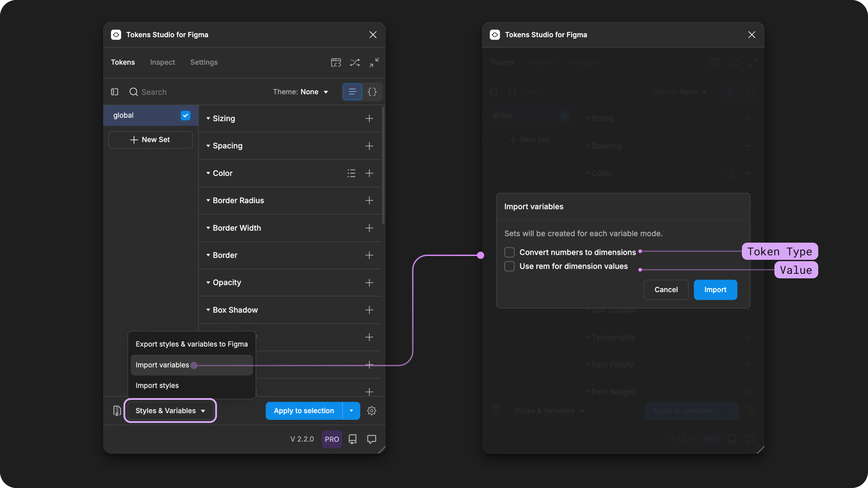Switch to the Inspect tab
The width and height of the screenshot is (868, 488).
[x=163, y=62]
